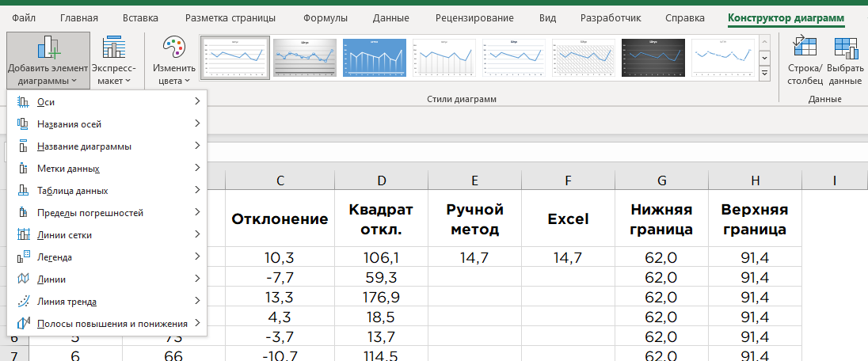The image size is (868, 361).
Task: Select the hatched pattern chart style thumbnail
Action: coord(584,58)
